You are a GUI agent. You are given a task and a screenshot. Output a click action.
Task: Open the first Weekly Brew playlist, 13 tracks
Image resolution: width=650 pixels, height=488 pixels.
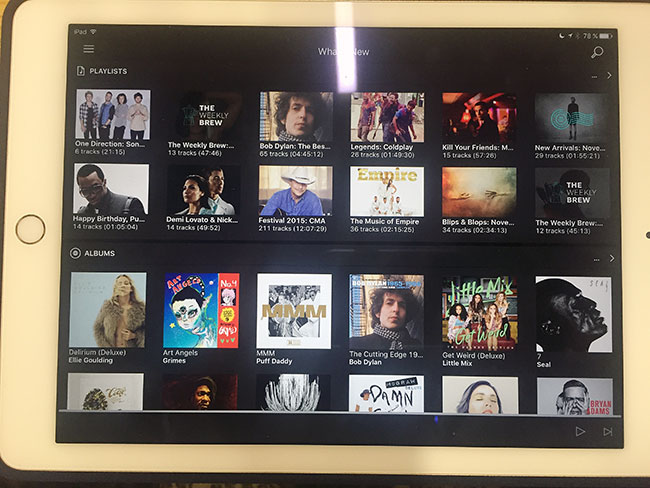click(204, 116)
